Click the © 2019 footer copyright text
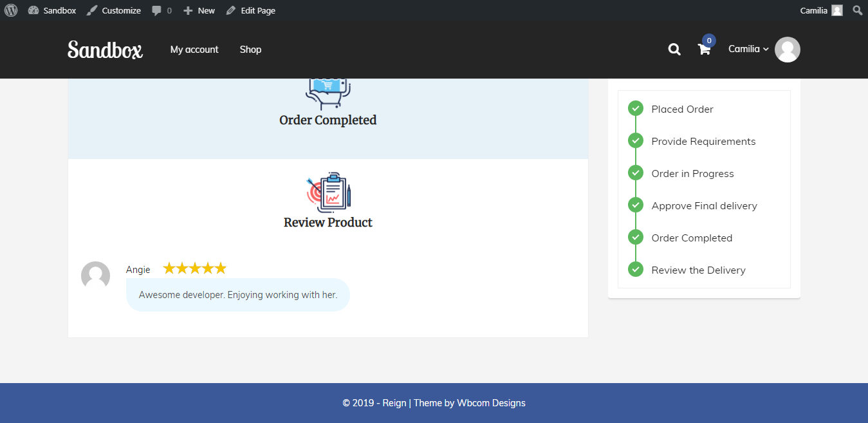Image resolution: width=868 pixels, height=423 pixels. (360, 403)
